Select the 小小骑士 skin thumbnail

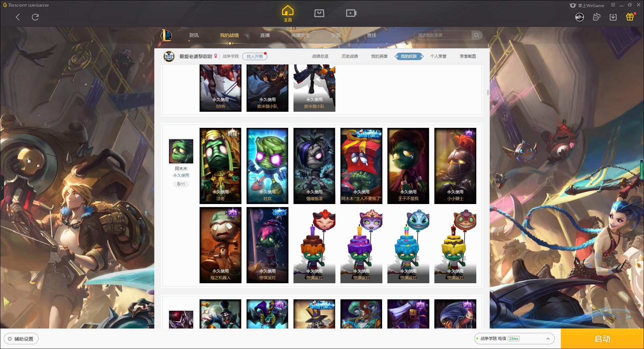click(455, 166)
